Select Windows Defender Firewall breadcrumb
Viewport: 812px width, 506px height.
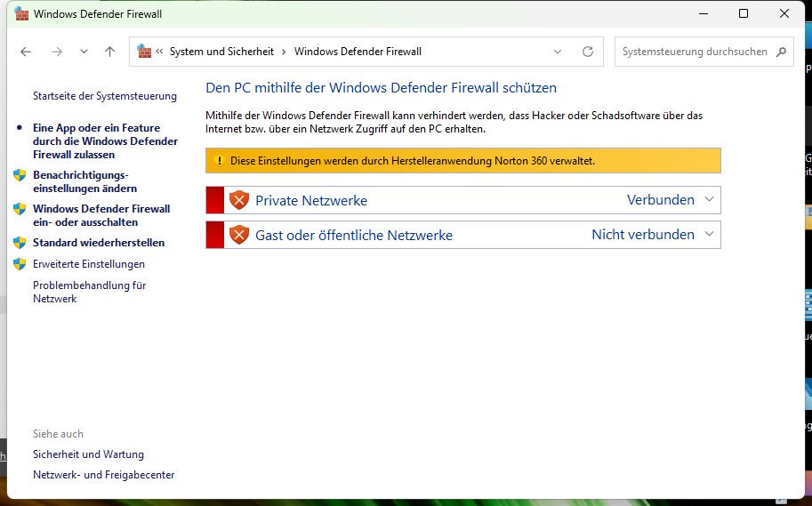(x=358, y=52)
